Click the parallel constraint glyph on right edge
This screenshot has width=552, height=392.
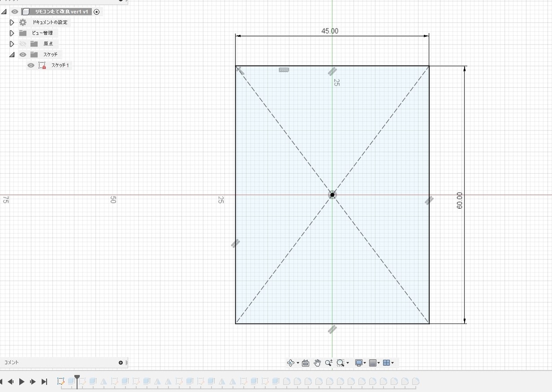[x=429, y=200]
